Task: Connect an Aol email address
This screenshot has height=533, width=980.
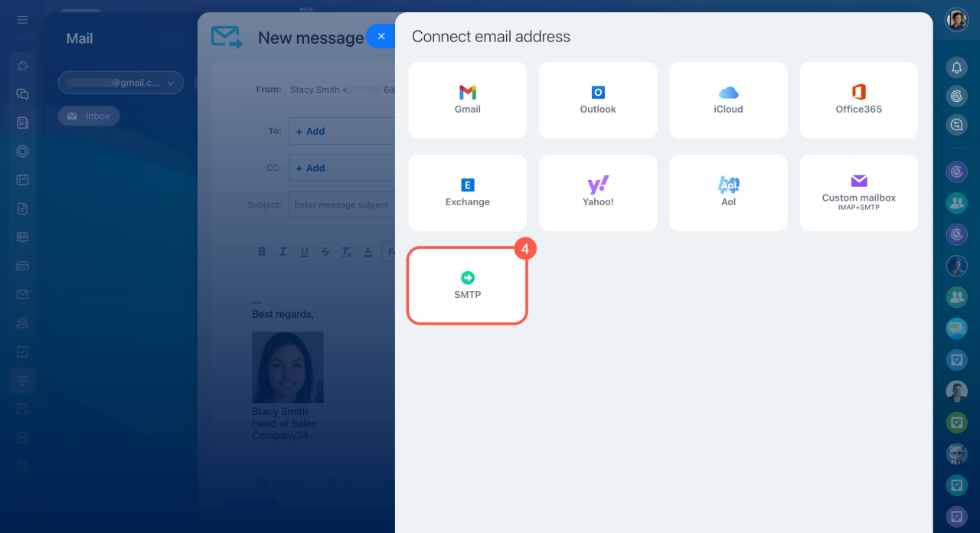Action: pyautogui.click(x=728, y=193)
